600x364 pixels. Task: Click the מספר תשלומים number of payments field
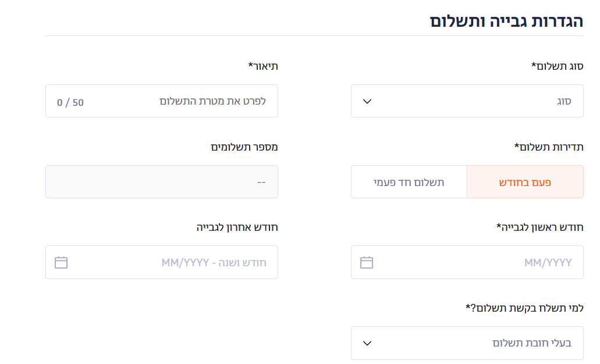(x=161, y=181)
